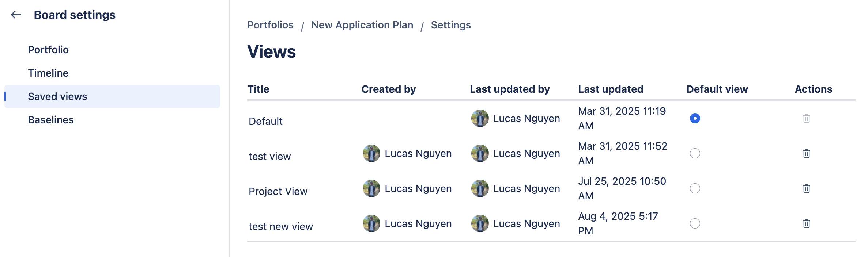Open the Baselines settings section
The image size is (868, 257).
[51, 120]
